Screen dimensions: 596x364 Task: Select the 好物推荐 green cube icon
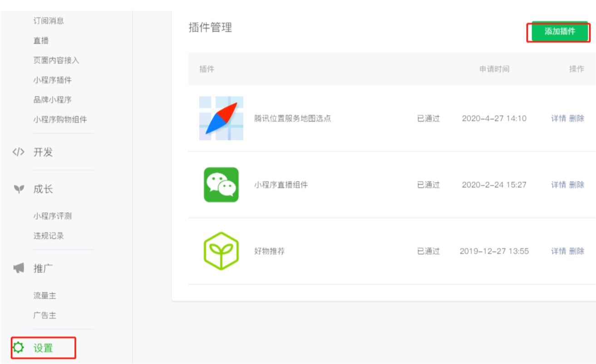coord(221,251)
